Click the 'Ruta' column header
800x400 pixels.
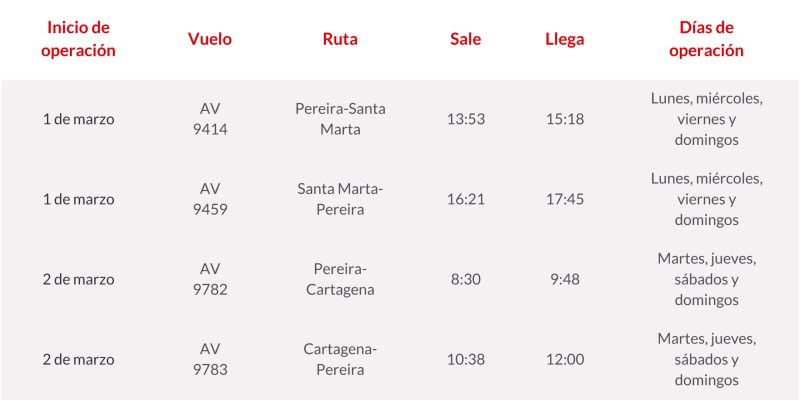tap(340, 39)
